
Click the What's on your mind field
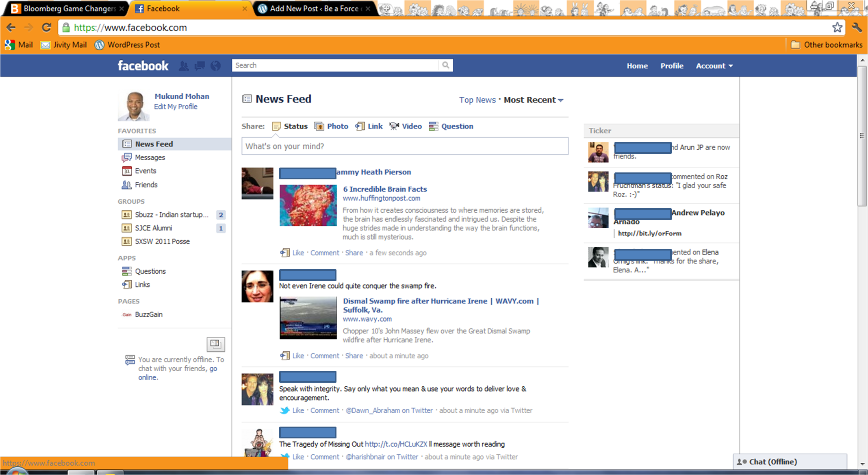pos(404,146)
